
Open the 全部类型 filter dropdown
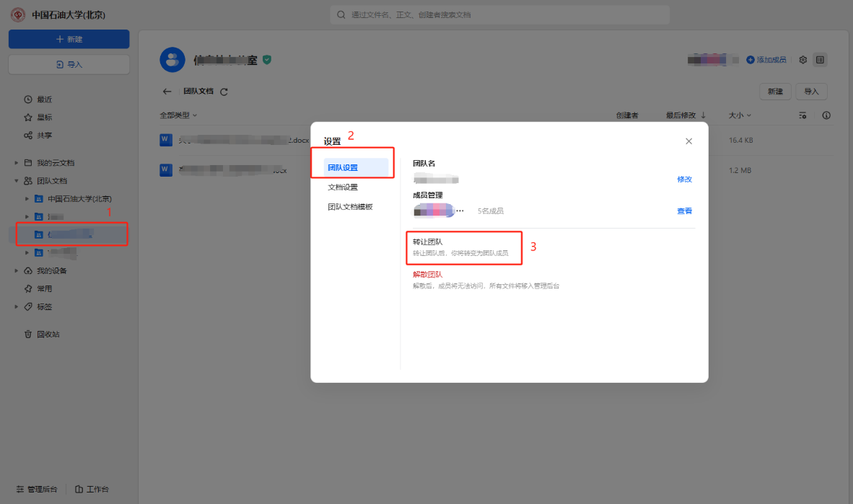coord(178,115)
